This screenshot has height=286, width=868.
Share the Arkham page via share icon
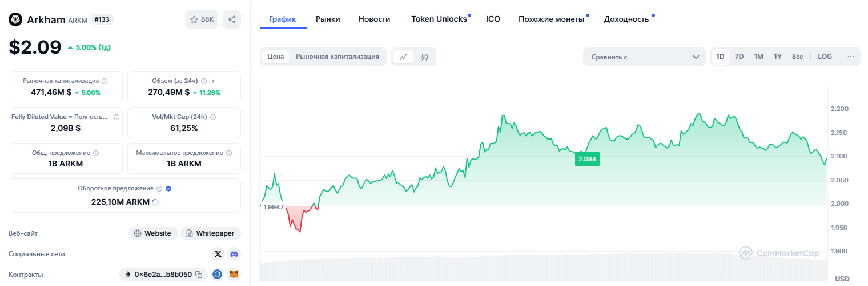click(232, 19)
